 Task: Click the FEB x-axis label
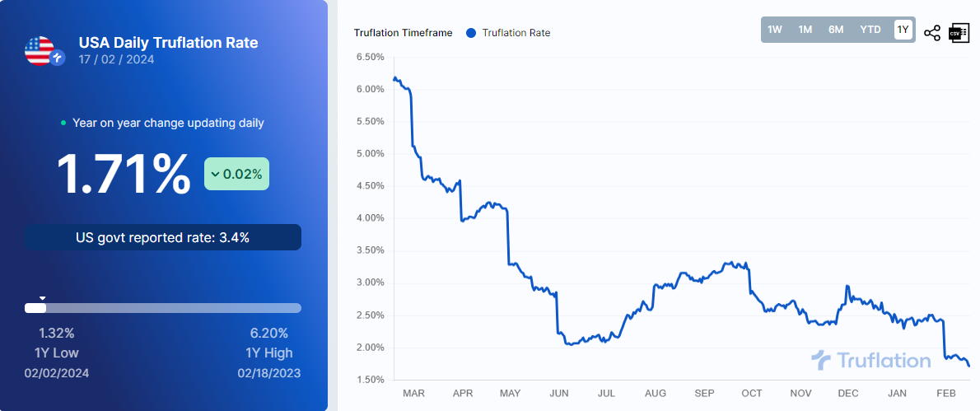(945, 393)
